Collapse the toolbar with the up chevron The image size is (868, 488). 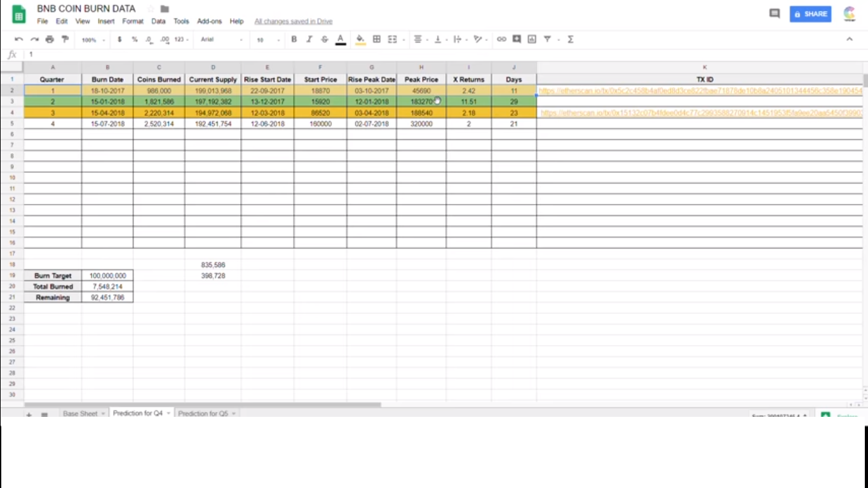click(850, 39)
